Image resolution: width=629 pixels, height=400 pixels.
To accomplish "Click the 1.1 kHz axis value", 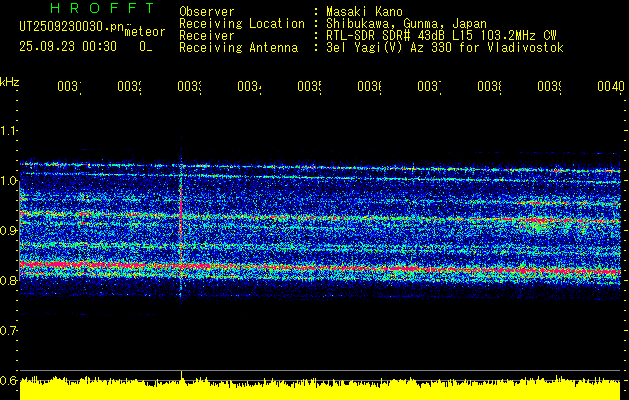I will tap(8, 131).
